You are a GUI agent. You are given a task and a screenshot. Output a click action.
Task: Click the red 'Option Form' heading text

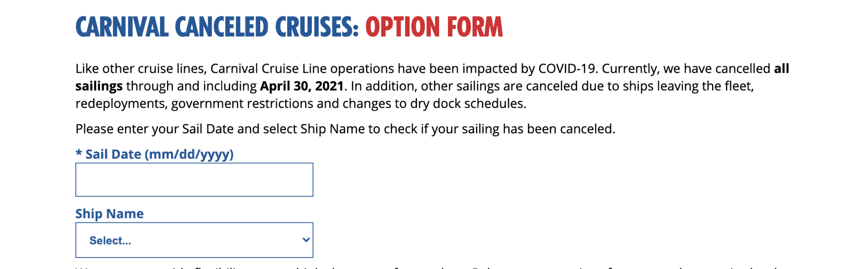[434, 27]
